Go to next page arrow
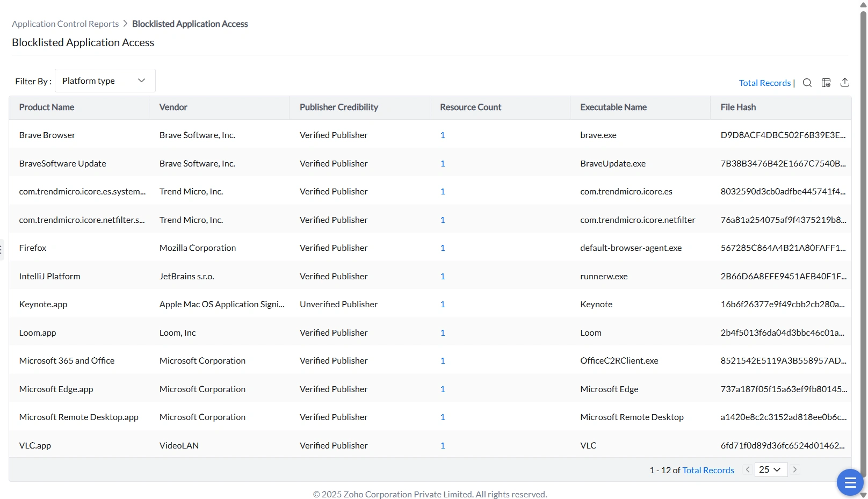 coord(795,469)
